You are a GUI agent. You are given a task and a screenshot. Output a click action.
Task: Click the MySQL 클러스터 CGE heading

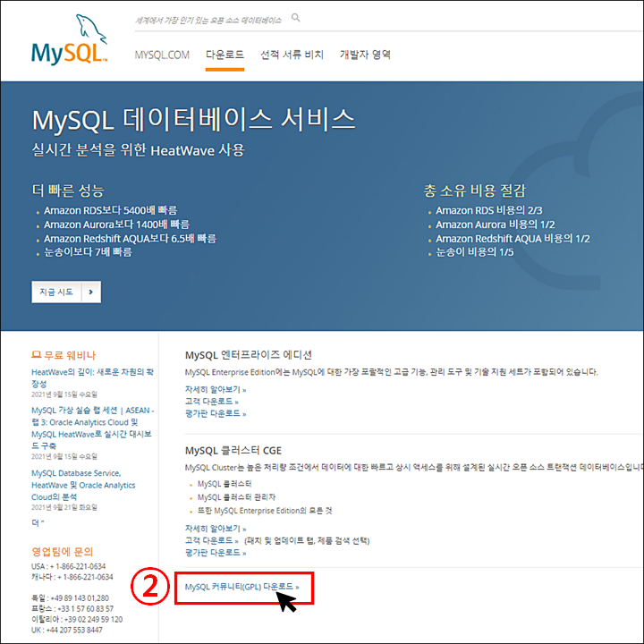click(x=233, y=451)
